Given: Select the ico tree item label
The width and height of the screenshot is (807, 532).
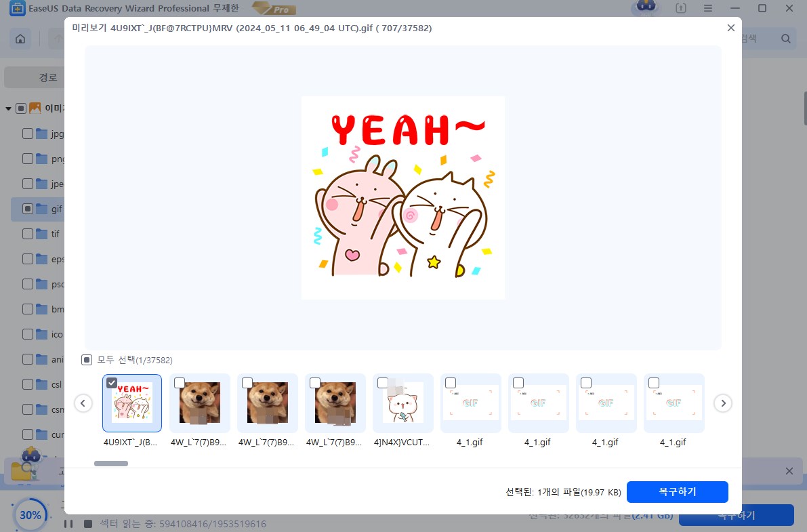Looking at the screenshot, I should point(57,334).
